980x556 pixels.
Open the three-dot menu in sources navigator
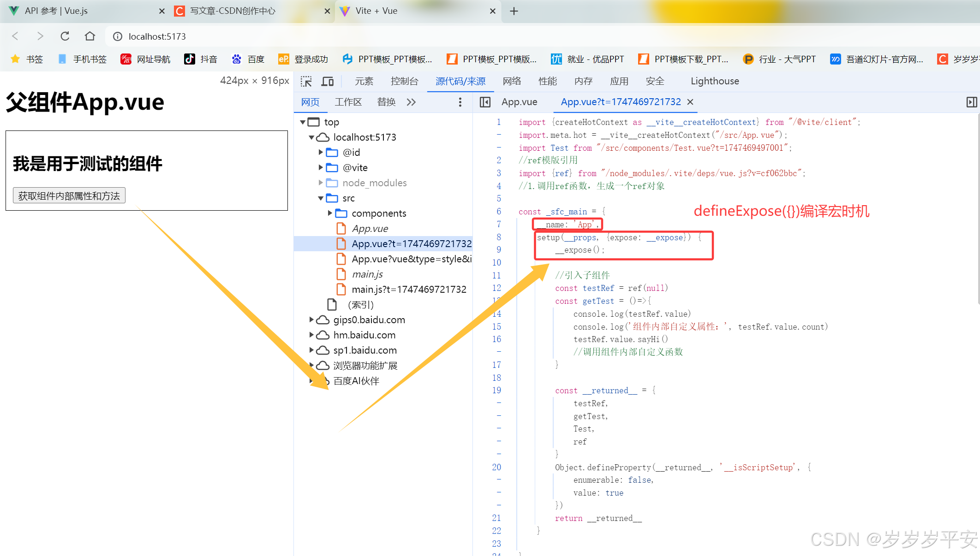click(x=460, y=102)
